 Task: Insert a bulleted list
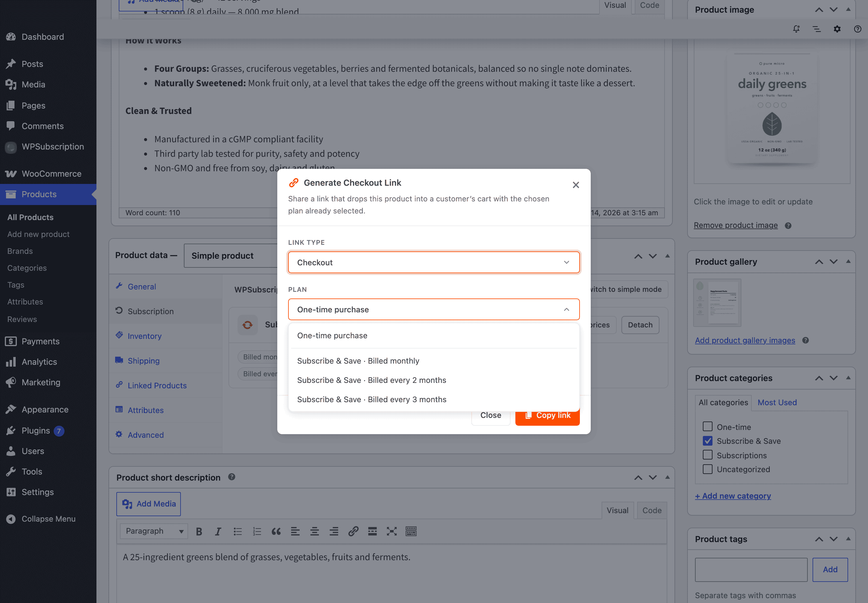point(237,532)
